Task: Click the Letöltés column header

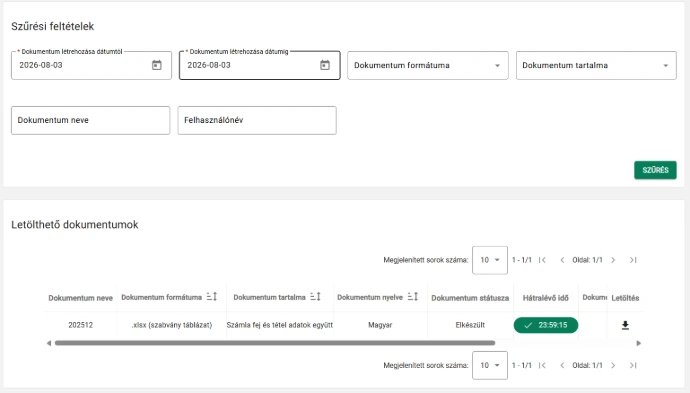Action: click(625, 298)
